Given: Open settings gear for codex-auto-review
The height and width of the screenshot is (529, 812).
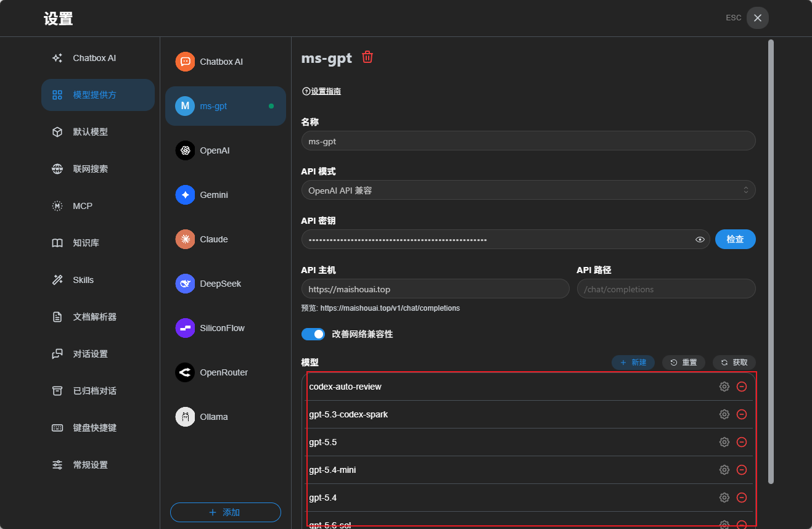Looking at the screenshot, I should point(724,387).
